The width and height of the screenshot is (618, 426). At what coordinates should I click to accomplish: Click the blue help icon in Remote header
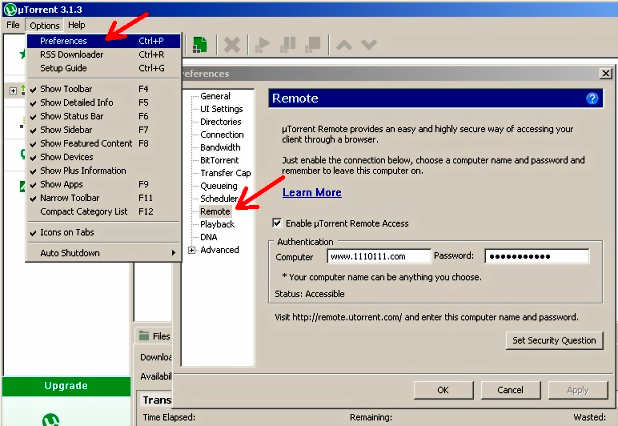(592, 98)
